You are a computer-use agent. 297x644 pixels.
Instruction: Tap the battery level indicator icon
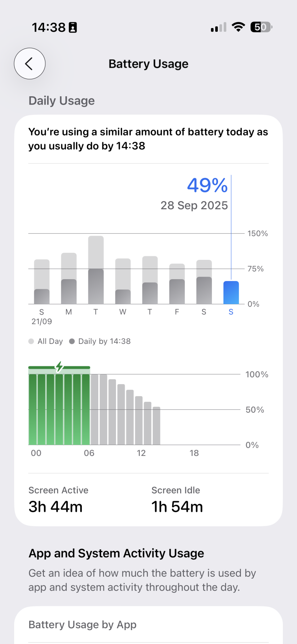tap(261, 27)
